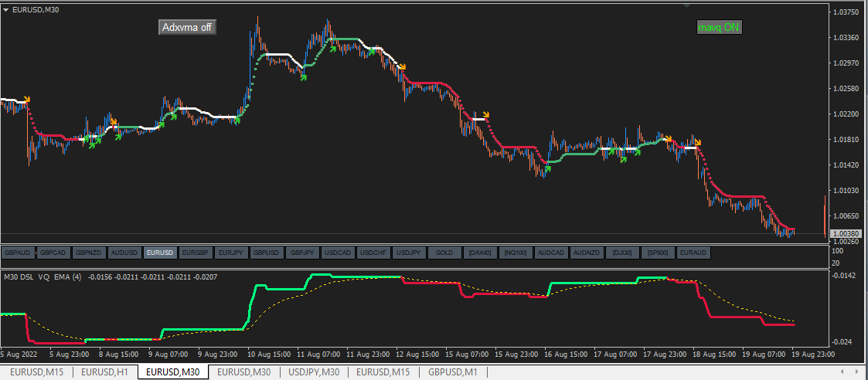
Task: Switch chart to AUDUSD symbol
Action: tap(124, 253)
